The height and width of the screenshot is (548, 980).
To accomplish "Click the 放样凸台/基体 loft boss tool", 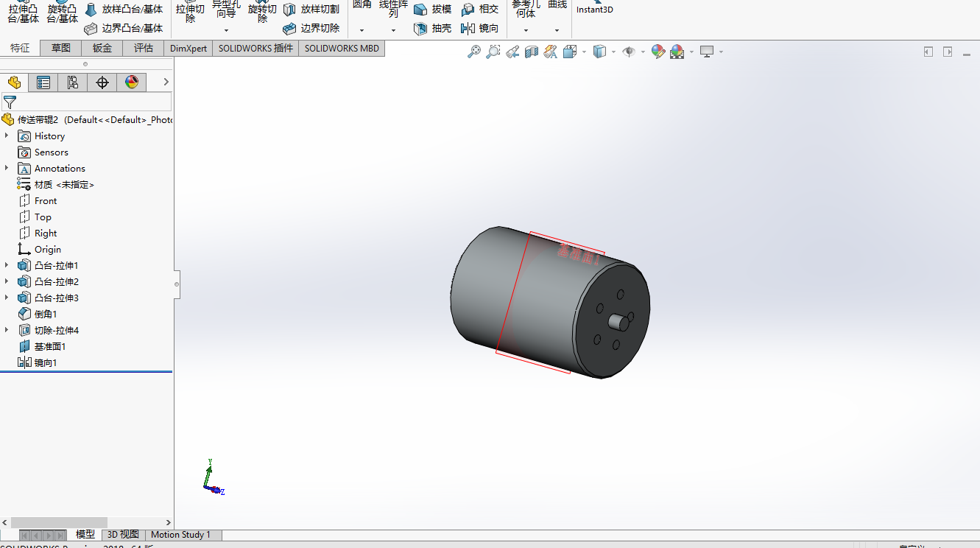I will click(x=124, y=10).
